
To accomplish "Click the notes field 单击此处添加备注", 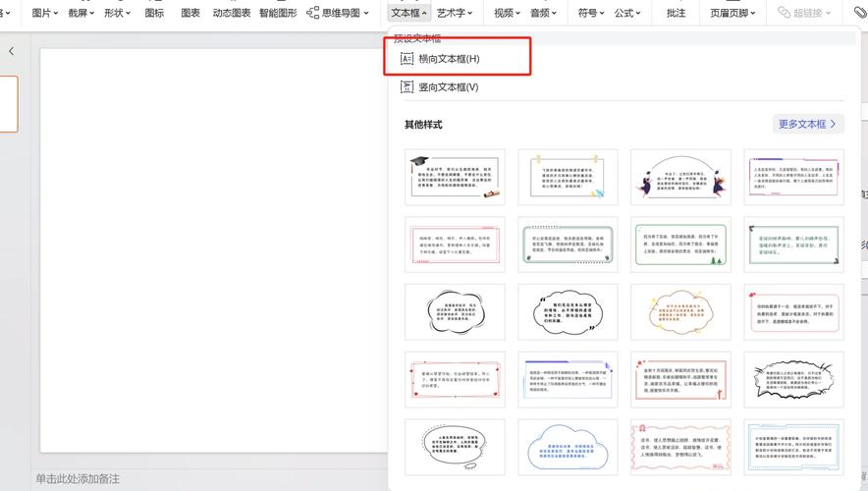I will coord(78,479).
